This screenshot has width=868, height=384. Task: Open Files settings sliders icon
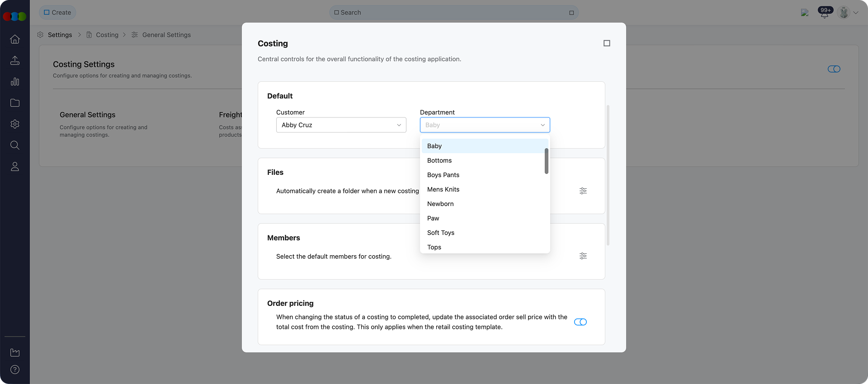pyautogui.click(x=583, y=191)
